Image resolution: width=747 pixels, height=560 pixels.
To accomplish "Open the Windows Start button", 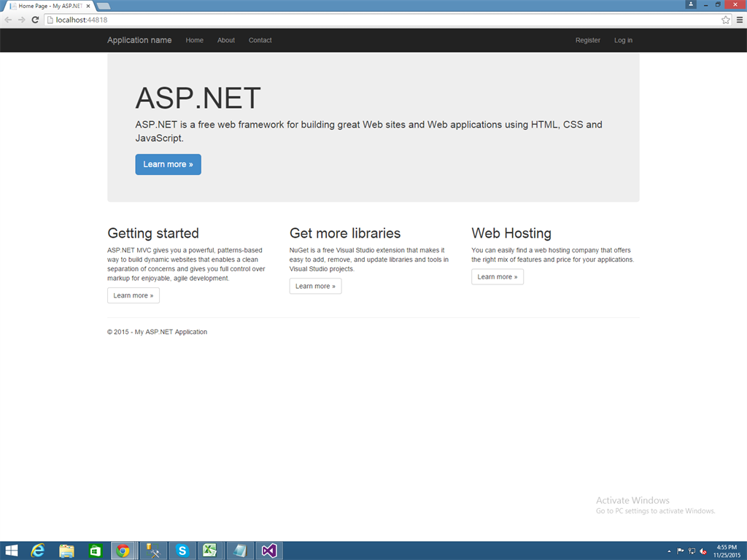I will pyautogui.click(x=12, y=551).
